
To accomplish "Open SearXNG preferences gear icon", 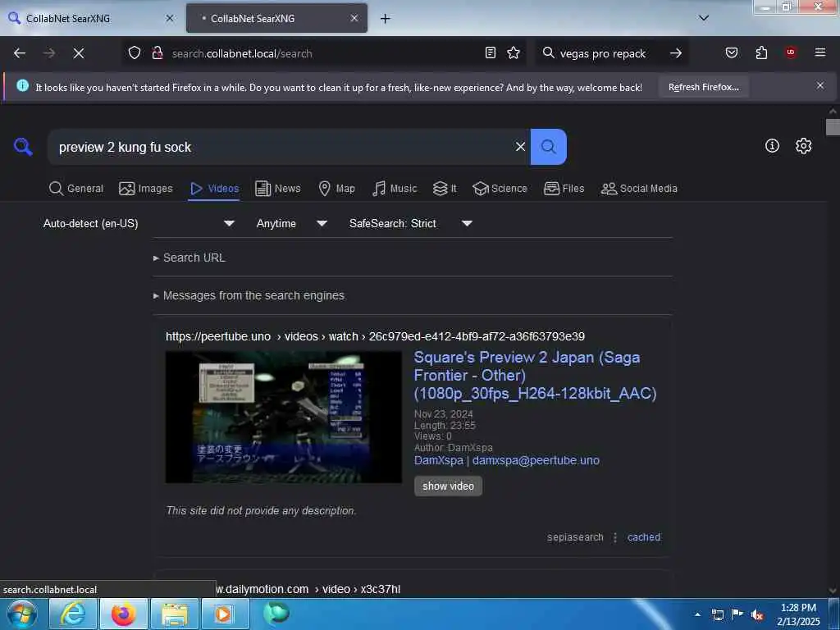I will pyautogui.click(x=804, y=146).
